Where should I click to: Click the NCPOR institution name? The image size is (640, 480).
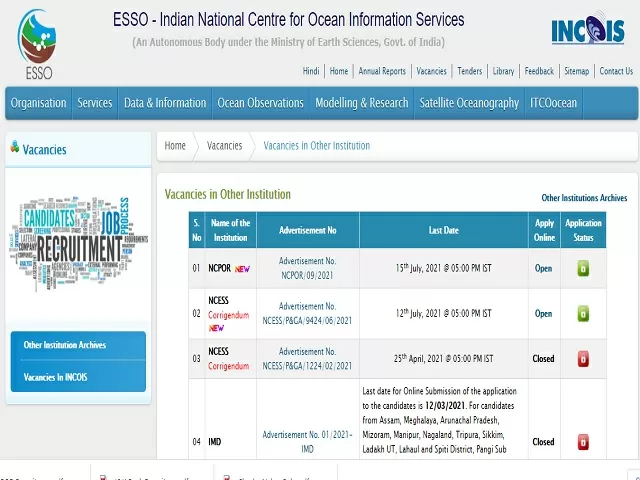click(x=220, y=269)
